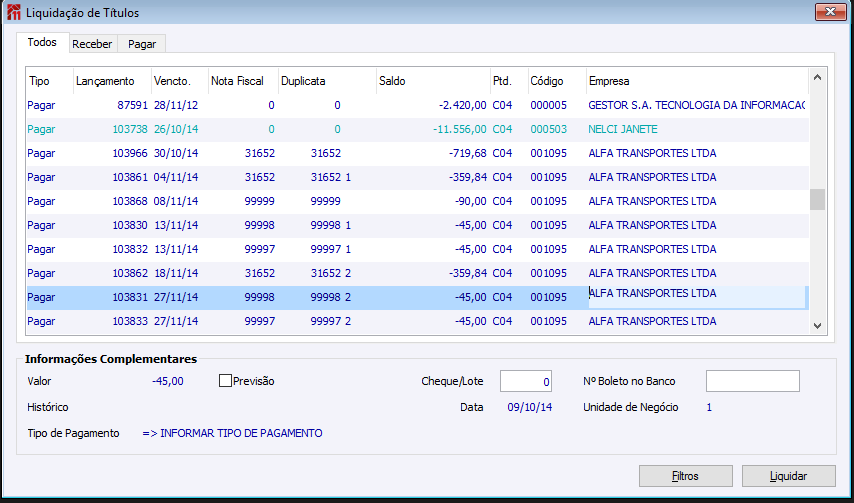Switch to the Receber tab
854x503 pixels.
[x=92, y=44]
